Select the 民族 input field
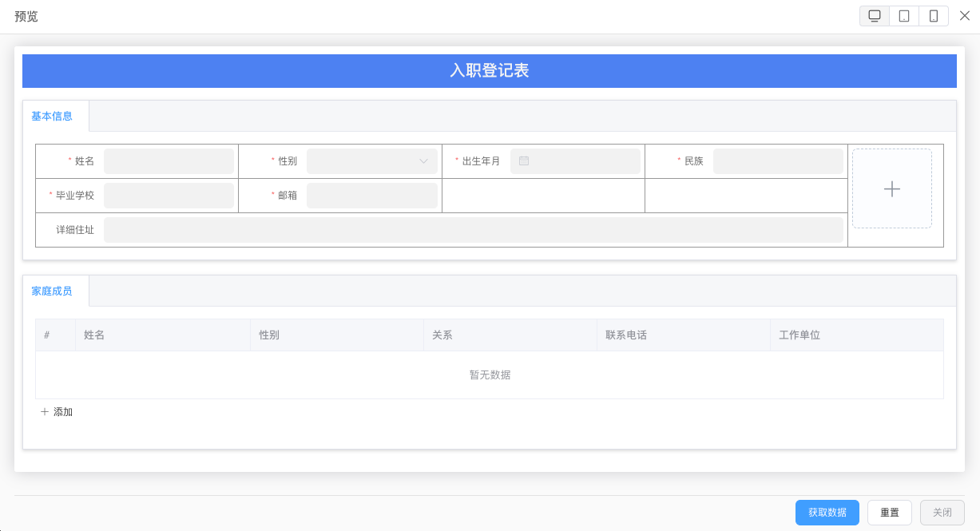980x531 pixels. click(x=778, y=160)
